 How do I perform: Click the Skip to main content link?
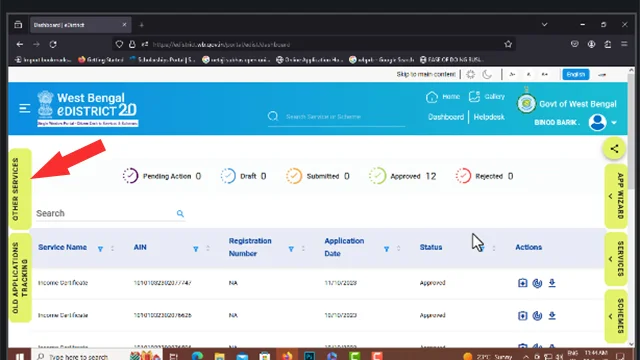tap(426, 74)
